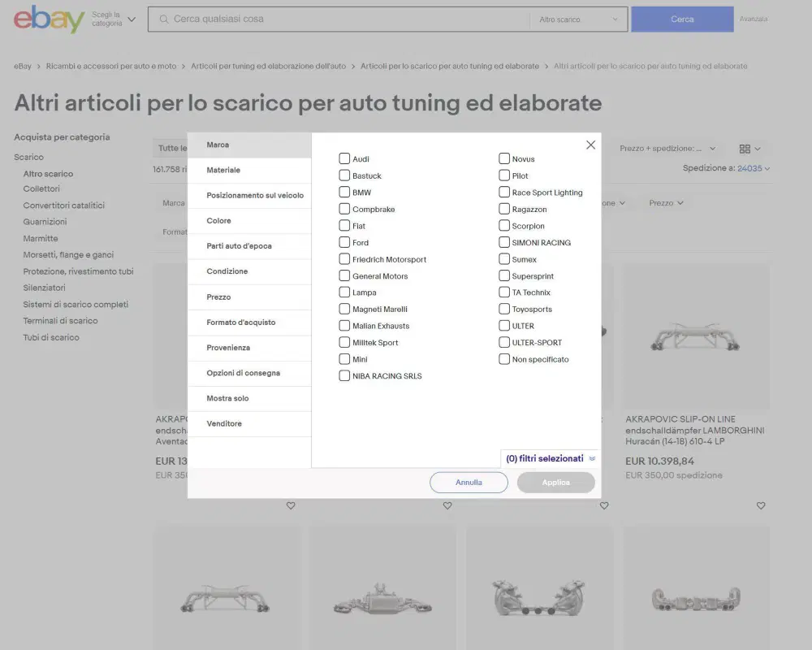Screen dimensions: 812x650
Task: Click the blue Cerca search button
Action: [682, 19]
